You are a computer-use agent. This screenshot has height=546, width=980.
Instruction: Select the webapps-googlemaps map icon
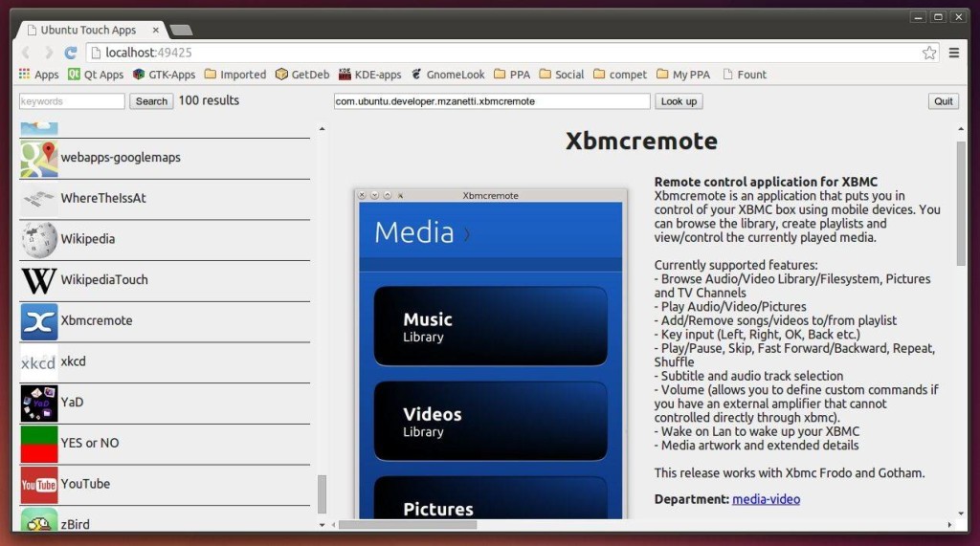tap(38, 159)
